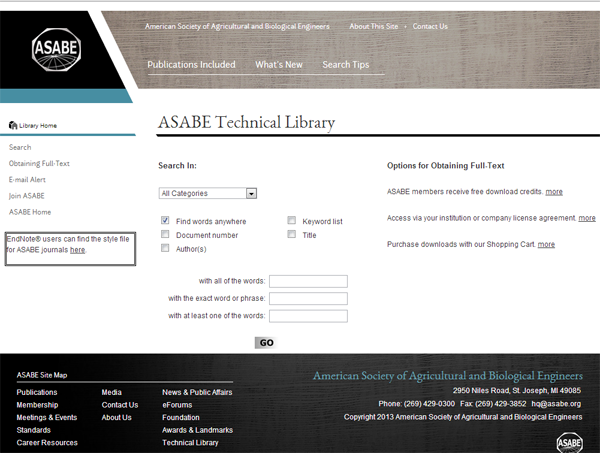Open Contact Us in the header
Viewport: 600px width, 453px height.
pyautogui.click(x=430, y=26)
